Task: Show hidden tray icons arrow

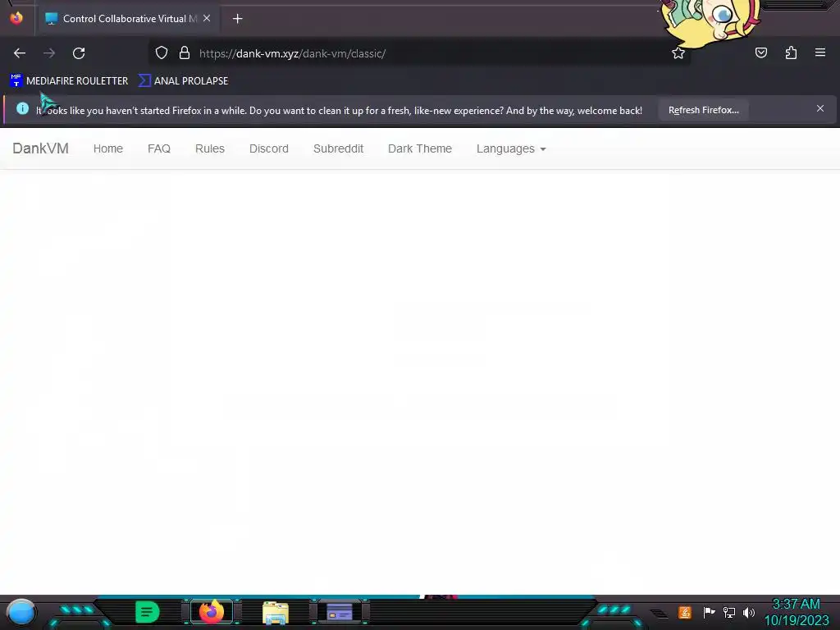Action: point(659,614)
